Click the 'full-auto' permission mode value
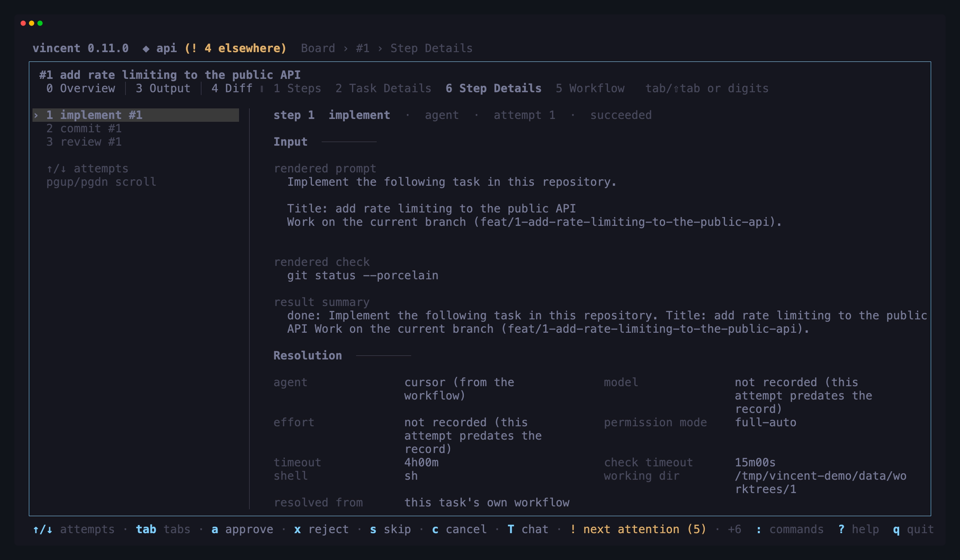The width and height of the screenshot is (960, 560). (766, 423)
